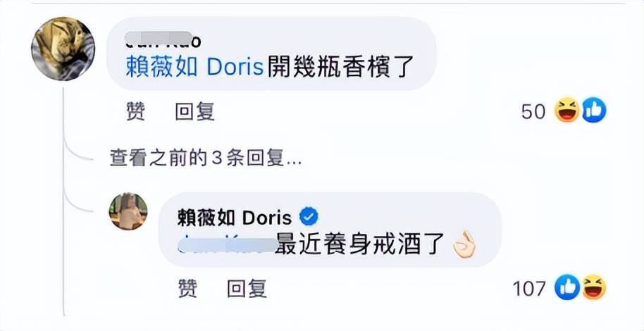Click the thumbs-up icon on the 107-reaction reply

[567, 287]
